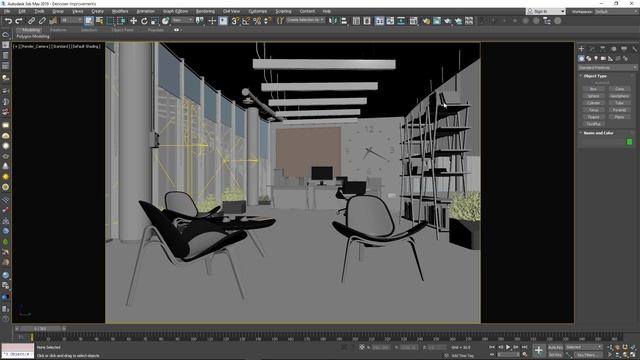Image resolution: width=640 pixels, height=360 pixels.
Task: Collapse the Name and Color rollout
Action: pos(598,133)
